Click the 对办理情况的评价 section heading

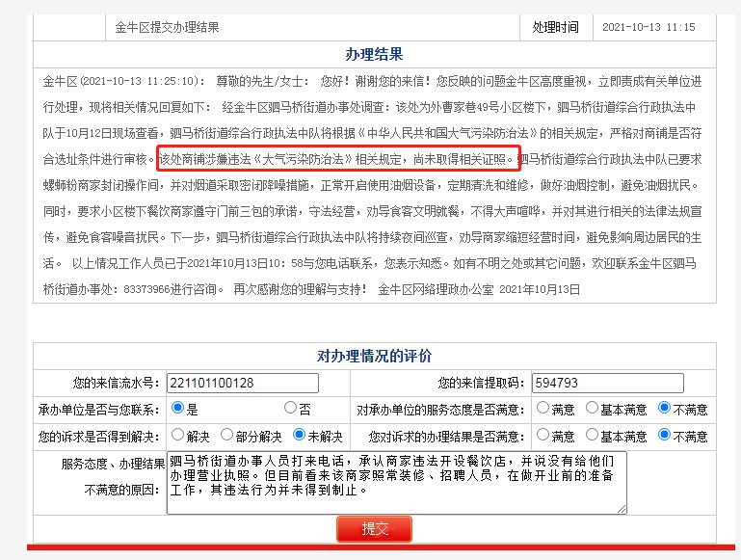[x=374, y=356]
